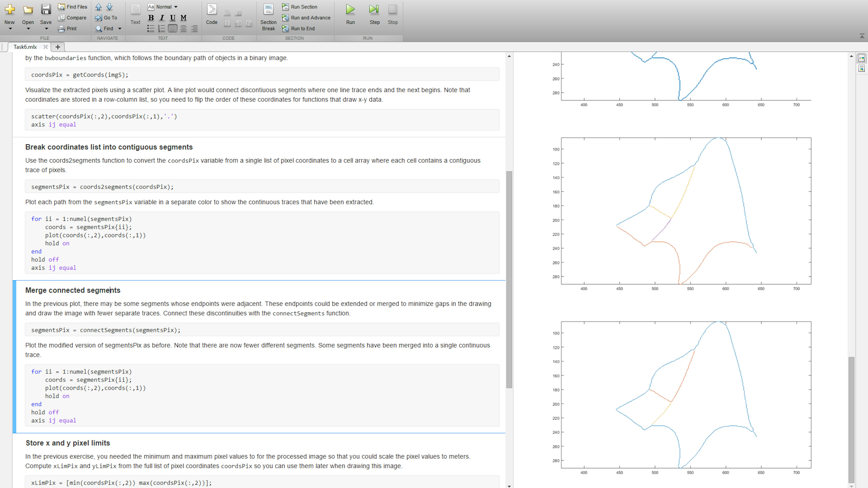868x488 pixels.
Task: Click the editor pane scroll up arrow
Action: [509, 56]
